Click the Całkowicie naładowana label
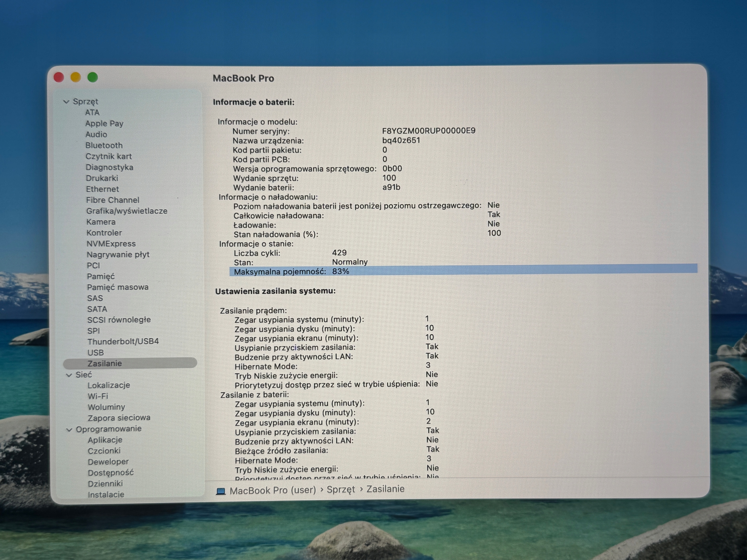Image resolution: width=747 pixels, height=560 pixels. click(x=279, y=216)
